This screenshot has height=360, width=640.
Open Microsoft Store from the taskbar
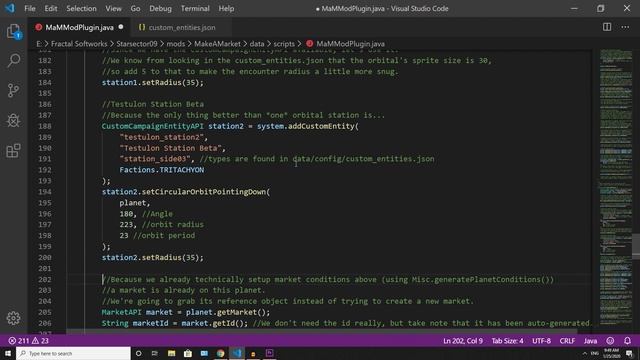(188, 353)
